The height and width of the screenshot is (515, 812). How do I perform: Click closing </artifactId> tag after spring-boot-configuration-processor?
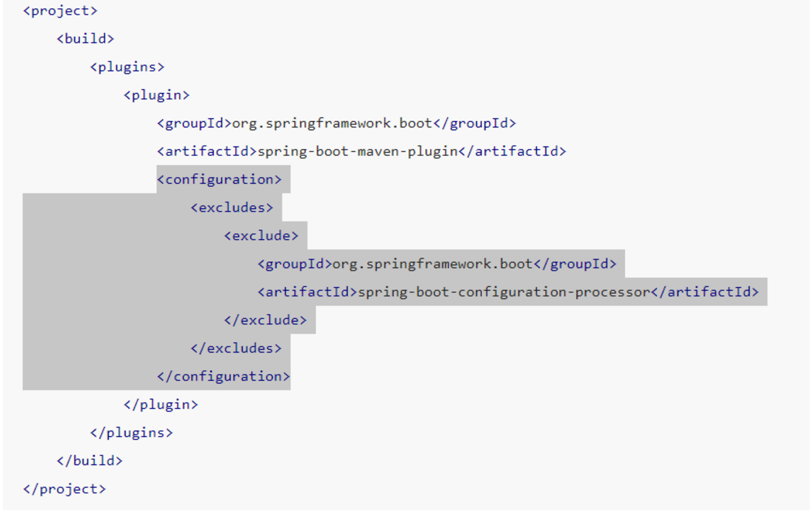(x=704, y=292)
